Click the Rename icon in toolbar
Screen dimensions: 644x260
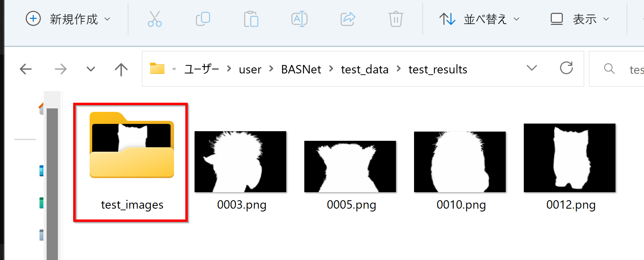click(x=299, y=19)
